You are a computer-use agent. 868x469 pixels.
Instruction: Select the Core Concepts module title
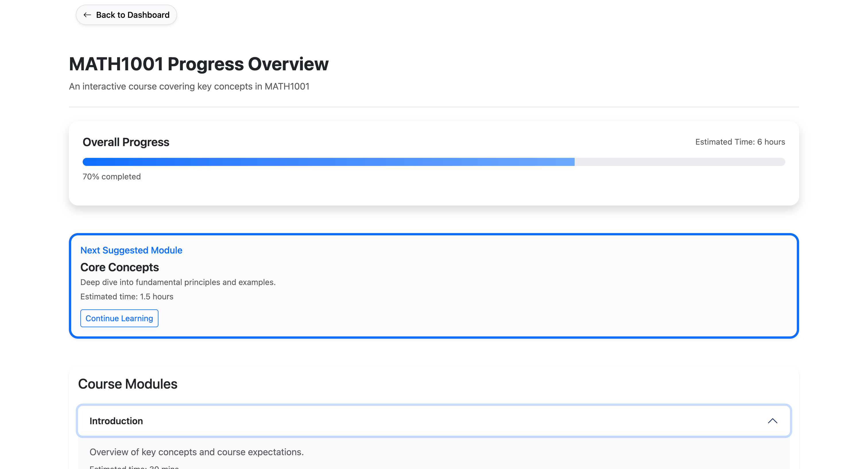[x=120, y=267]
